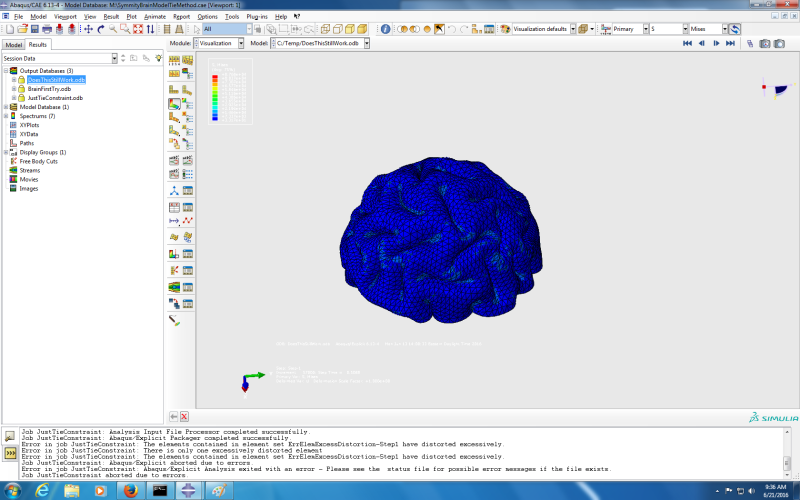Click the red contour legend swatch
The width and height of the screenshot is (800, 500).
click(x=215, y=77)
